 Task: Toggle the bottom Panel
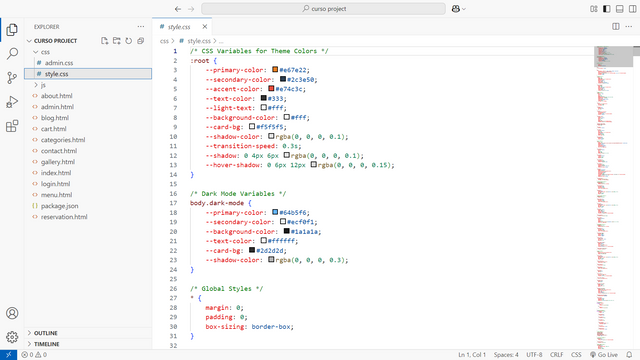[x=620, y=9]
